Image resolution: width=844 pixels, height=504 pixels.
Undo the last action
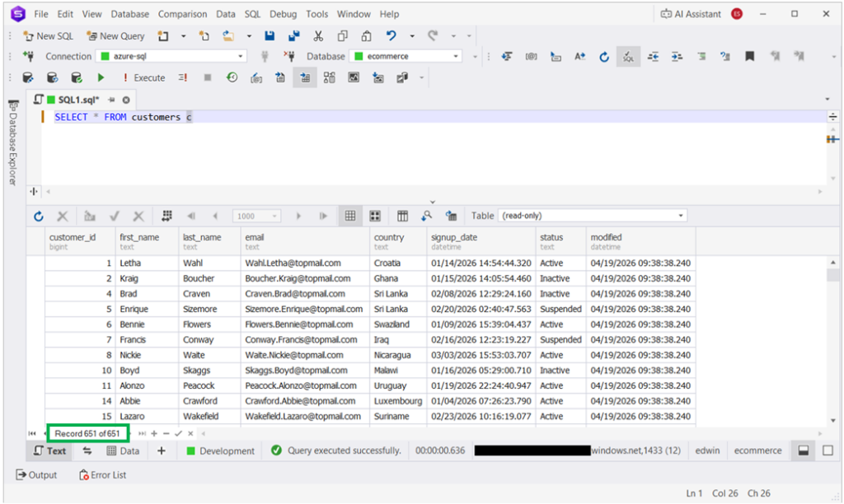pos(392,36)
